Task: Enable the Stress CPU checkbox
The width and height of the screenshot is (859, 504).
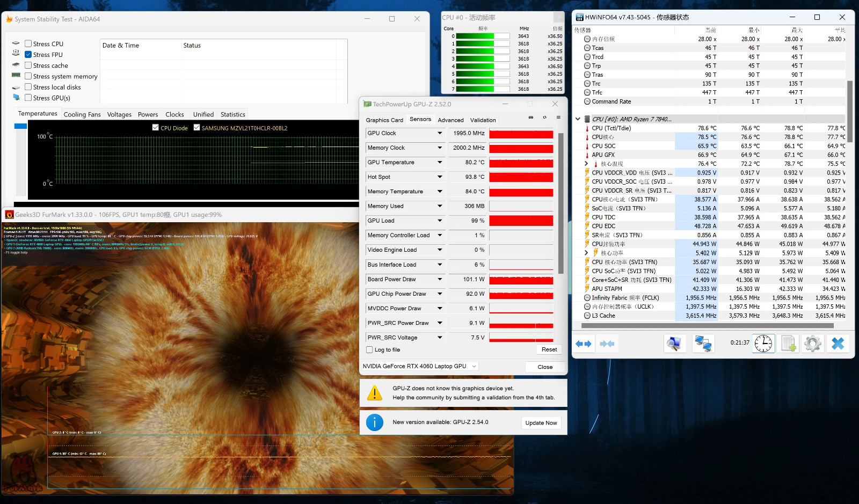Action: (x=28, y=43)
